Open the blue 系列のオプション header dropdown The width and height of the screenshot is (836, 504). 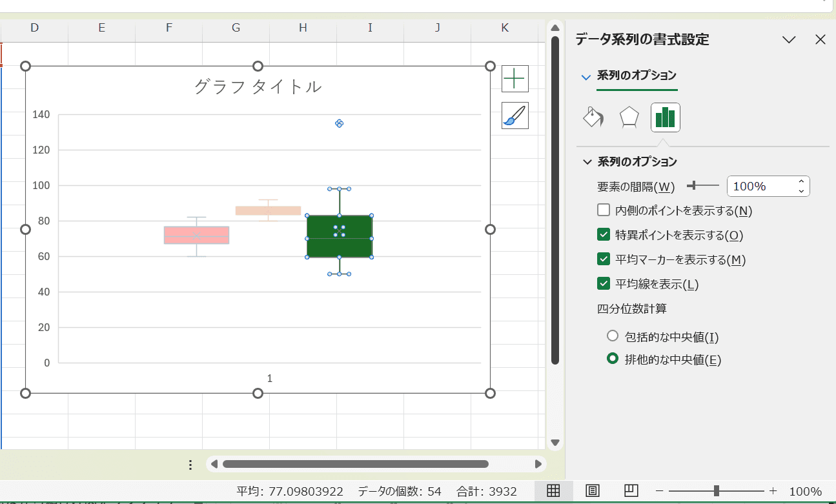pyautogui.click(x=586, y=77)
